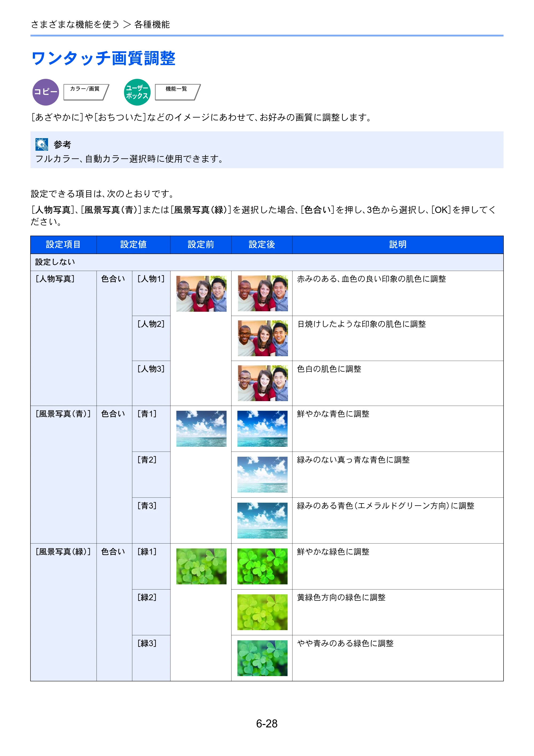Click the 設定後 column header
534x756 pixels.
pos(262,245)
